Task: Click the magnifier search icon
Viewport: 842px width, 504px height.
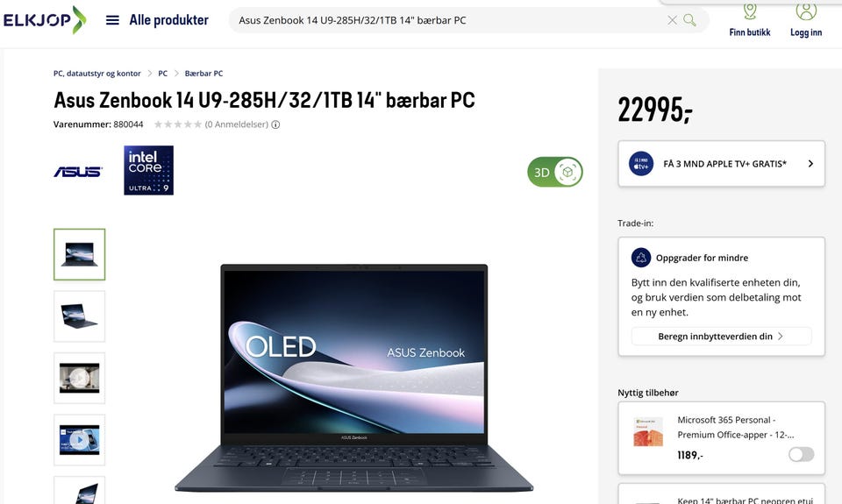Action: pyautogui.click(x=689, y=20)
